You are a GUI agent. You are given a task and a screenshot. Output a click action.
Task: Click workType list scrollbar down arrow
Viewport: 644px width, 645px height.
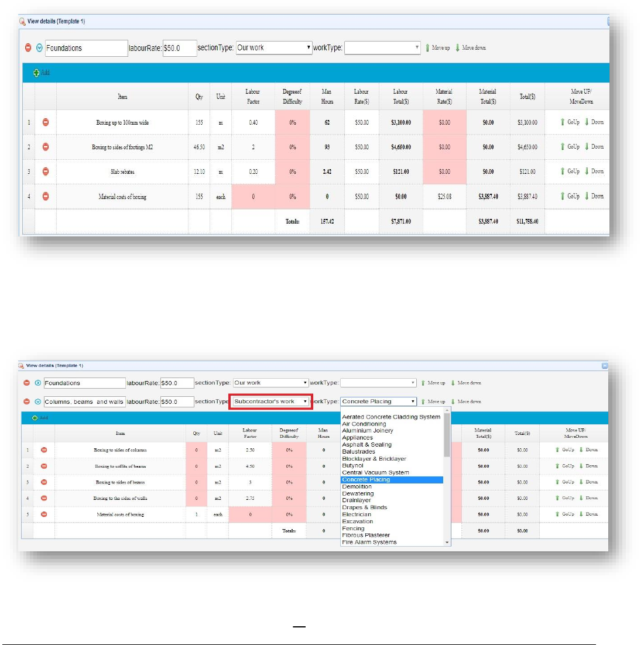(447, 543)
